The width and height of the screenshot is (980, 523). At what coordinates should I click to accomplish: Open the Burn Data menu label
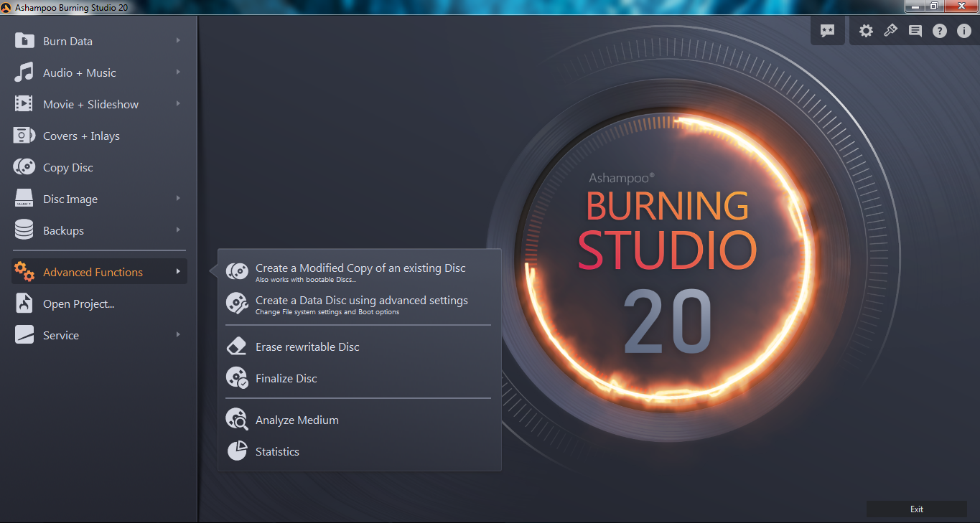pos(67,41)
